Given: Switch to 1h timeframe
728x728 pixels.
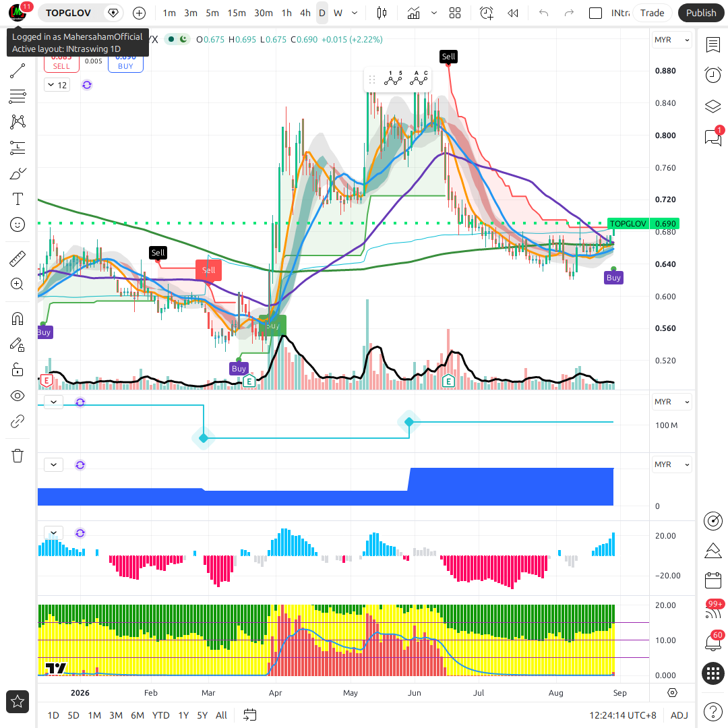Looking at the screenshot, I should [x=286, y=13].
